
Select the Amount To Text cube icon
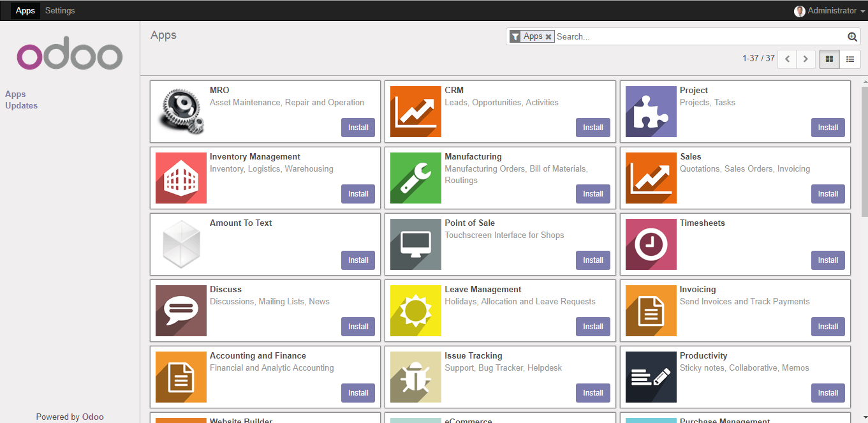181,244
